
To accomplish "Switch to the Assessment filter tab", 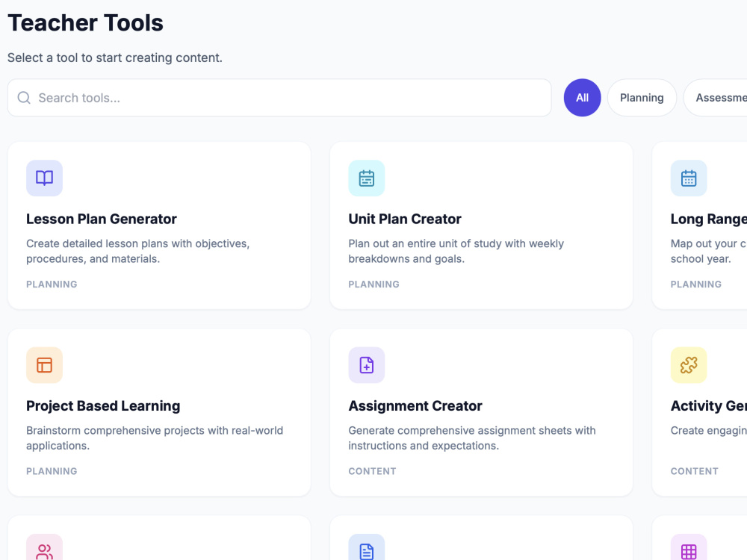I will click(x=716, y=98).
